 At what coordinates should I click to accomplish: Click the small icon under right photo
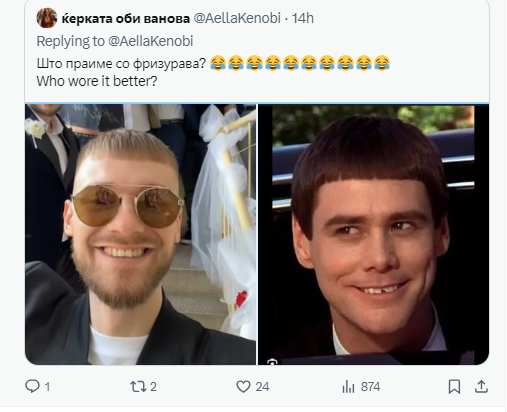(272, 362)
